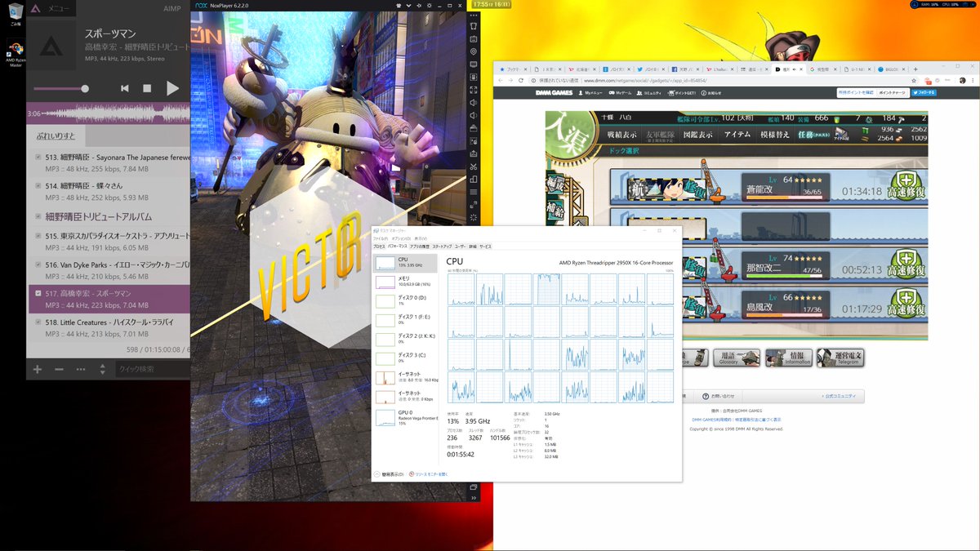Screen dimensions: 980x551
Task: Select ディスク 3 (C:) in Task Manager
Action: pyautogui.click(x=406, y=358)
